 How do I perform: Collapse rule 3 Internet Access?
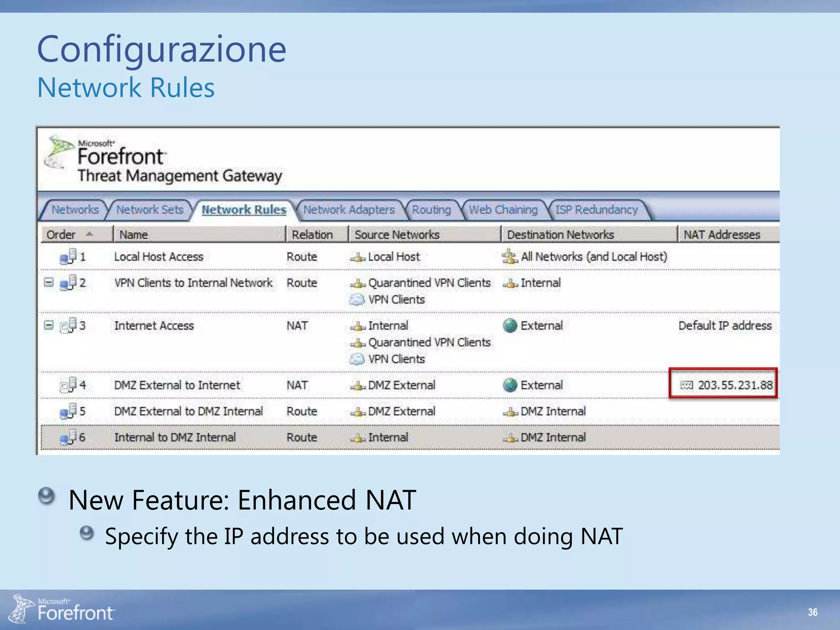[x=49, y=325]
